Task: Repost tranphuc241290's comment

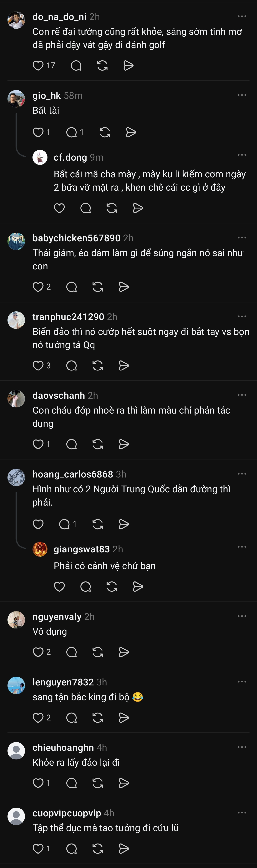Action: click(98, 366)
